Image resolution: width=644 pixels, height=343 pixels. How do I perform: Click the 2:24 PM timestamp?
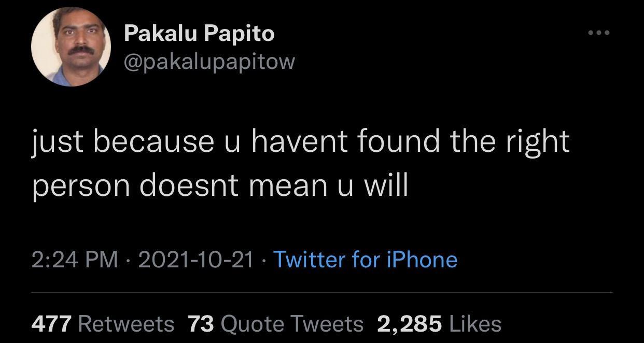[75, 259]
